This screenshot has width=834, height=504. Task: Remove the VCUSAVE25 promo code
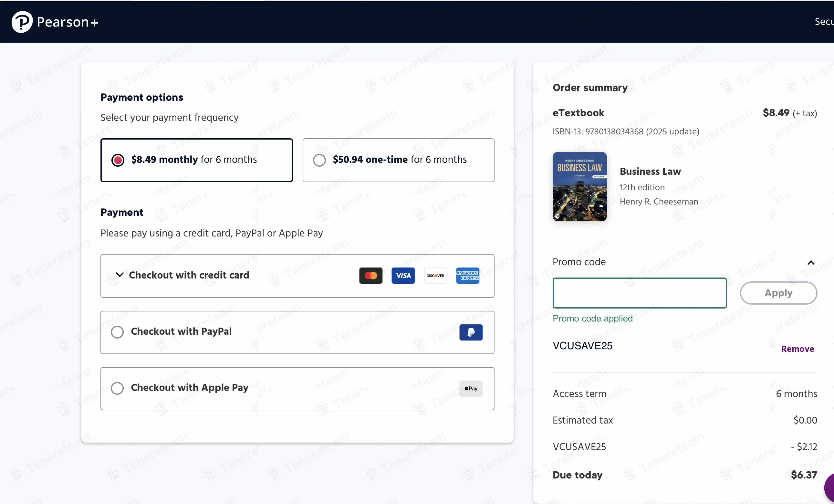(797, 349)
